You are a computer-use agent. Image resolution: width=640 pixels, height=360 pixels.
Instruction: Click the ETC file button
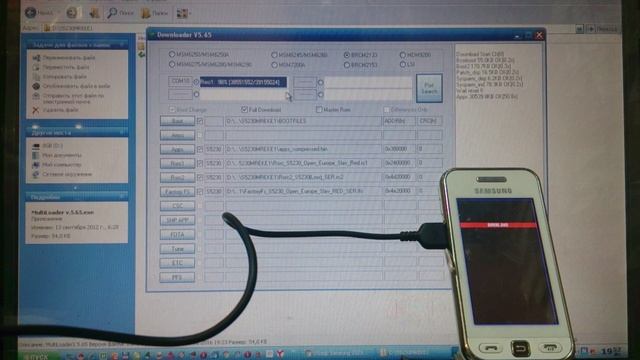click(177, 263)
